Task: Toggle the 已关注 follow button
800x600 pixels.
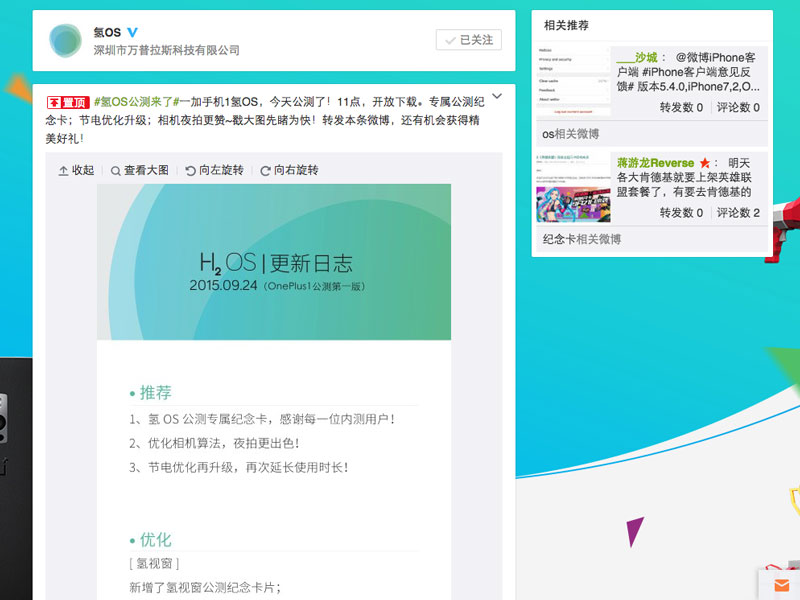Action: (x=468, y=40)
